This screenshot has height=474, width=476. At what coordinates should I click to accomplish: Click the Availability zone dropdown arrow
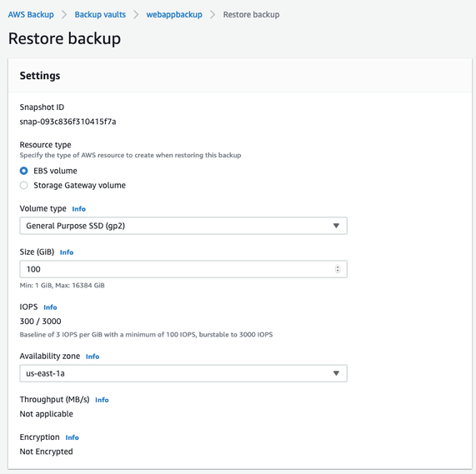click(x=336, y=373)
